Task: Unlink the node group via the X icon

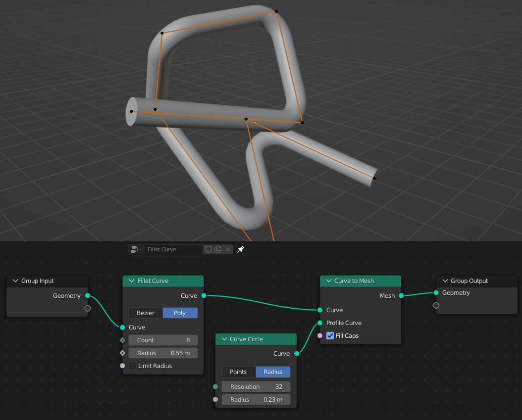Action: (x=227, y=249)
